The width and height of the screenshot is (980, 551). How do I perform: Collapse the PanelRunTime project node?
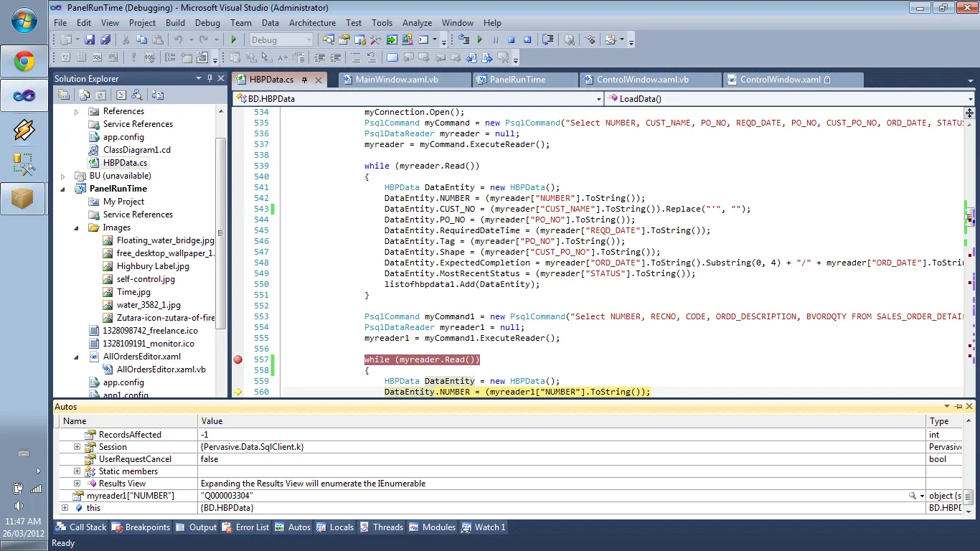point(63,189)
